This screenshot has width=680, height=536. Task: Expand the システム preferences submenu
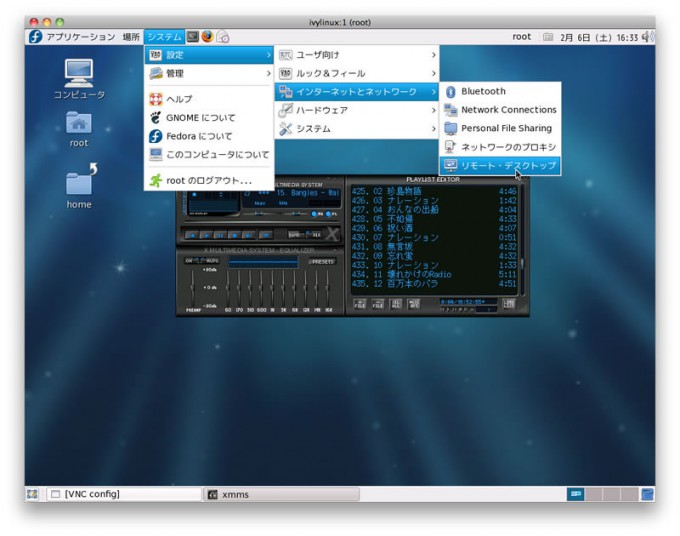coord(357,129)
